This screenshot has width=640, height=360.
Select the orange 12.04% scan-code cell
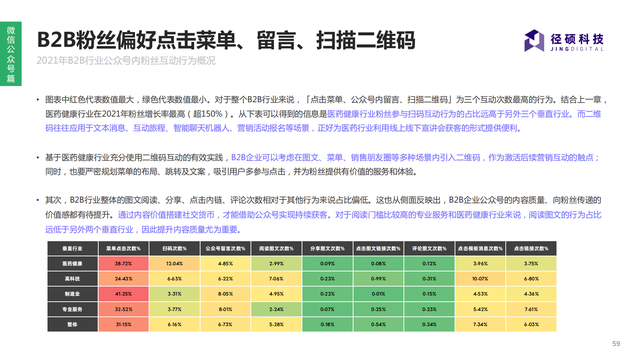pyautogui.click(x=174, y=264)
